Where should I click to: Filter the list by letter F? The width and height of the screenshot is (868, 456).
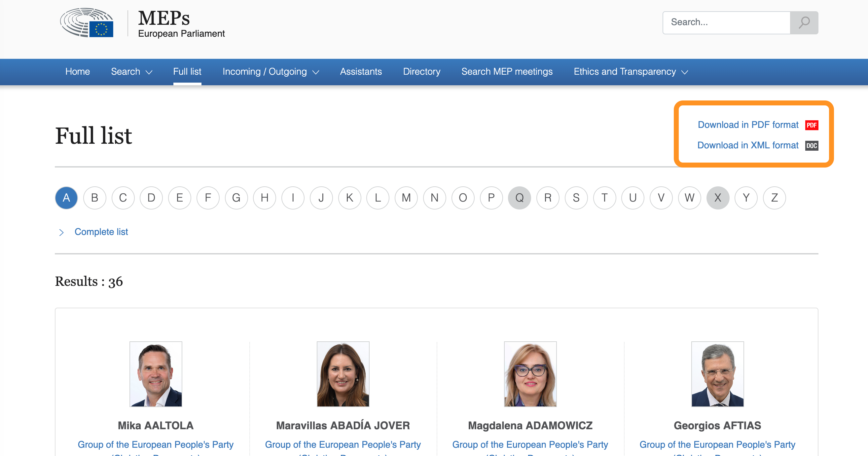pos(208,198)
